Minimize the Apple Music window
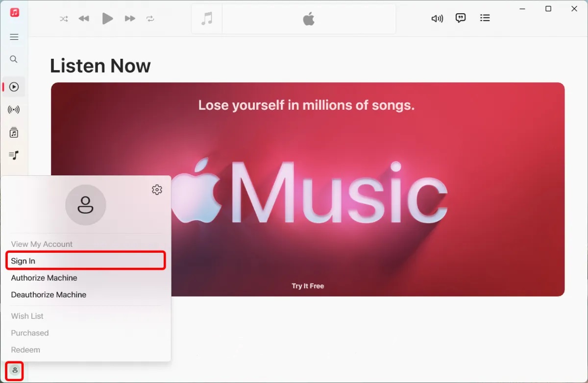The width and height of the screenshot is (588, 383). [x=522, y=9]
